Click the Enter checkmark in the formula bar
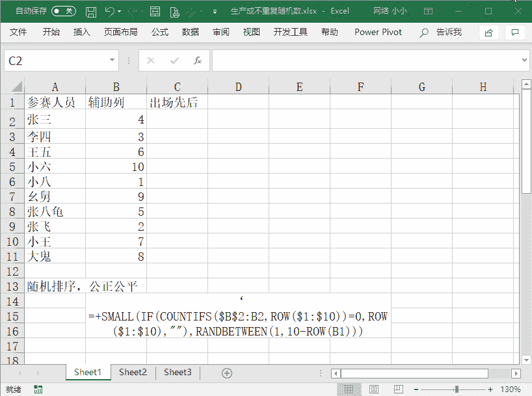 (x=173, y=61)
